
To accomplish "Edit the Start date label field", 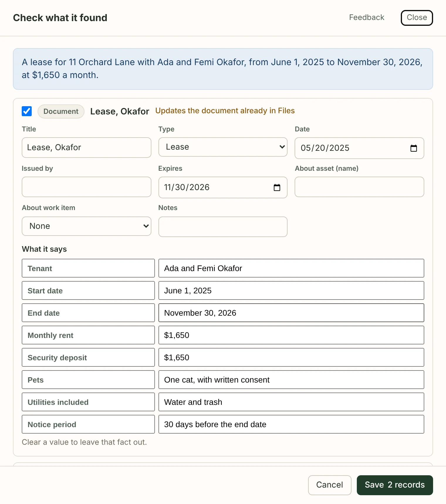I will 88,290.
